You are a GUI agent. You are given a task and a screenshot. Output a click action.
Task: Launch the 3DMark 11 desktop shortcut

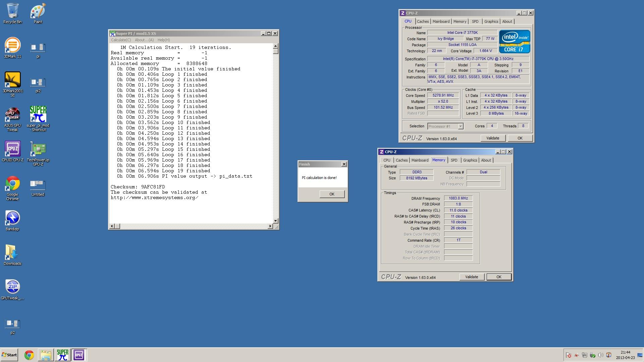click(12, 48)
